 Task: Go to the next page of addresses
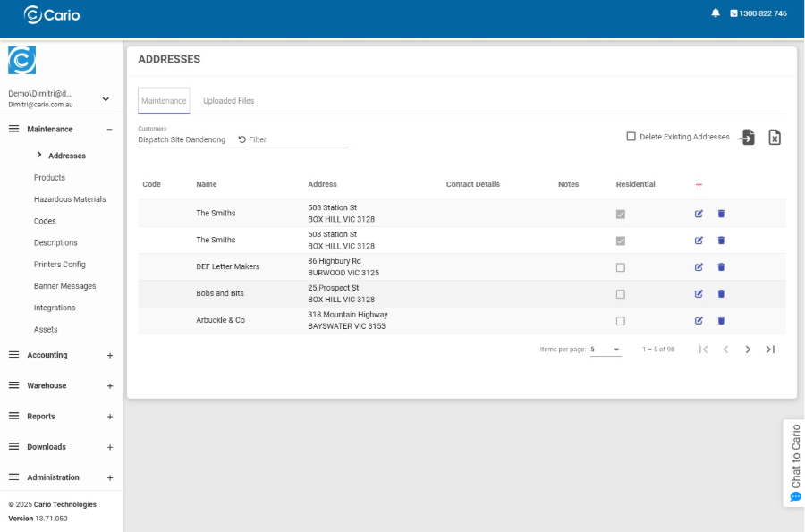[x=748, y=350]
